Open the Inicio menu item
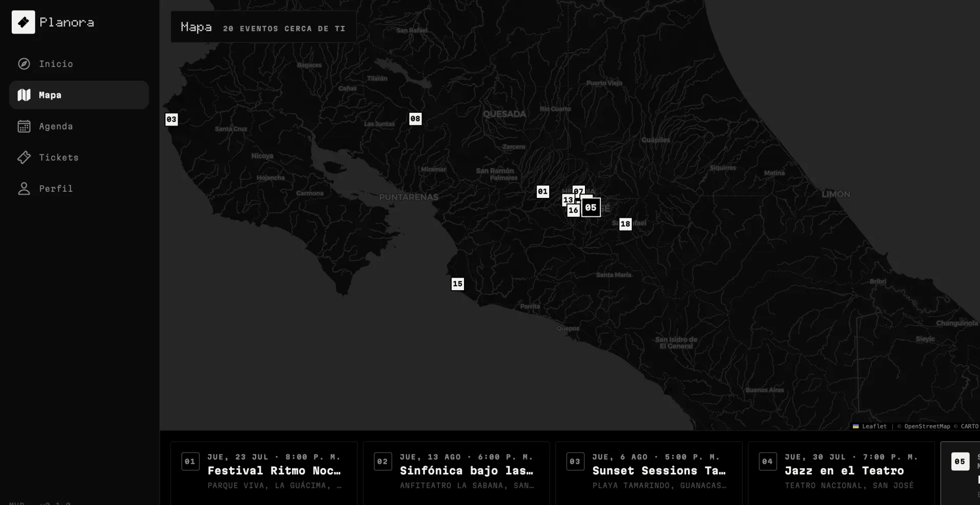Screen dimensions: 980x505 pyautogui.click(x=79, y=64)
